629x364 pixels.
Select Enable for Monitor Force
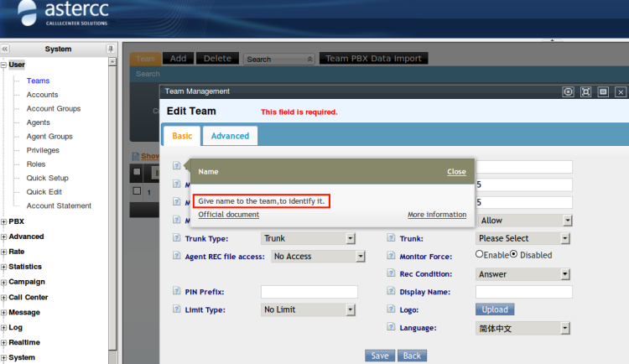480,254
